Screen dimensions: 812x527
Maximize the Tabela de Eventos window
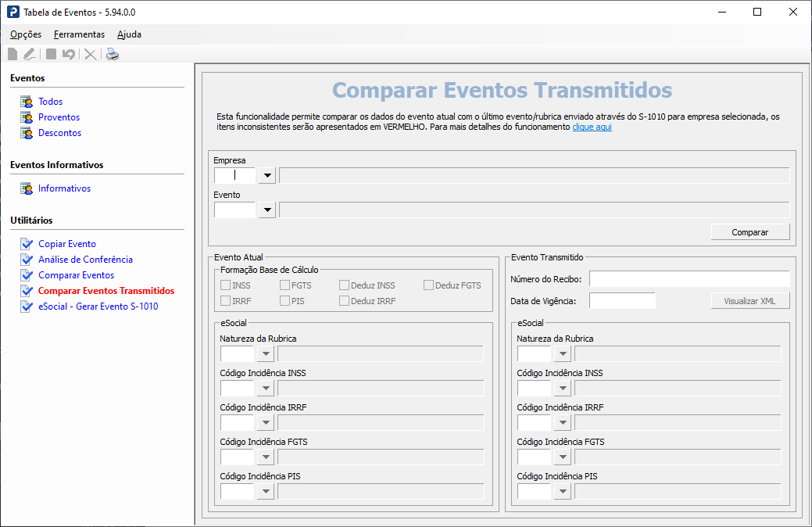(757, 12)
